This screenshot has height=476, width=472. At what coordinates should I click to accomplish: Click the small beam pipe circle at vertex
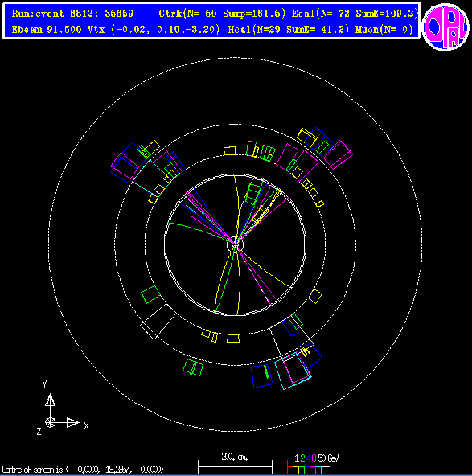[236, 244]
